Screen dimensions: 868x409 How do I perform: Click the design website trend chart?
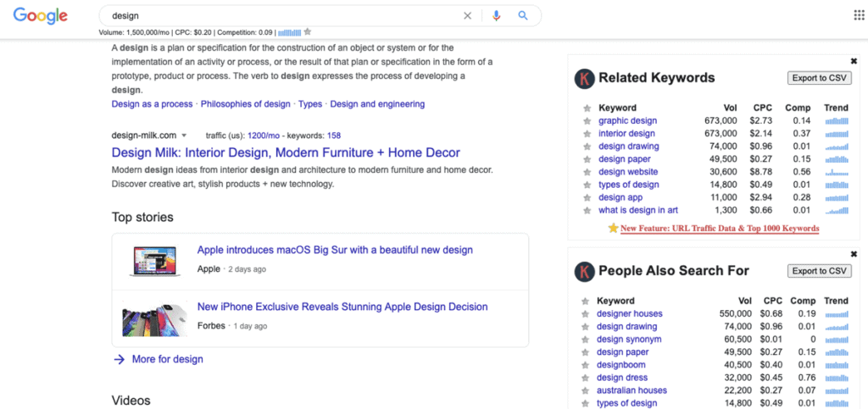click(837, 173)
